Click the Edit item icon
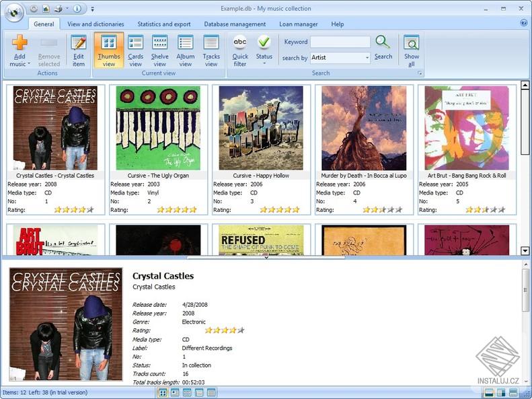This screenshot has height=399, width=532. pyautogui.click(x=79, y=44)
